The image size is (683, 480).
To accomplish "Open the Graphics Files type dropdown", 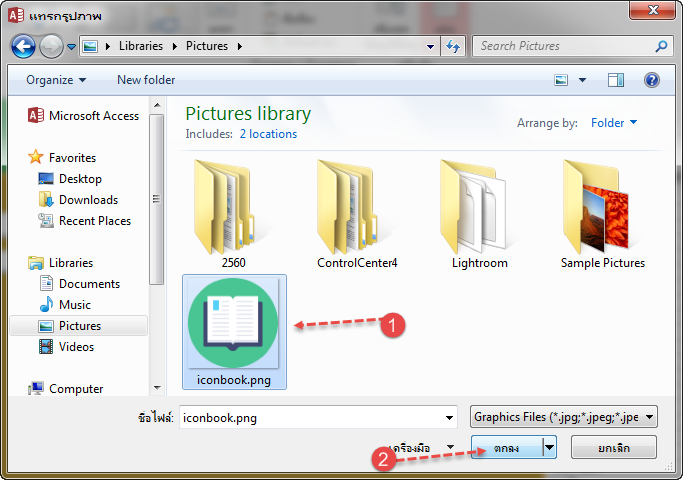I will 564,417.
